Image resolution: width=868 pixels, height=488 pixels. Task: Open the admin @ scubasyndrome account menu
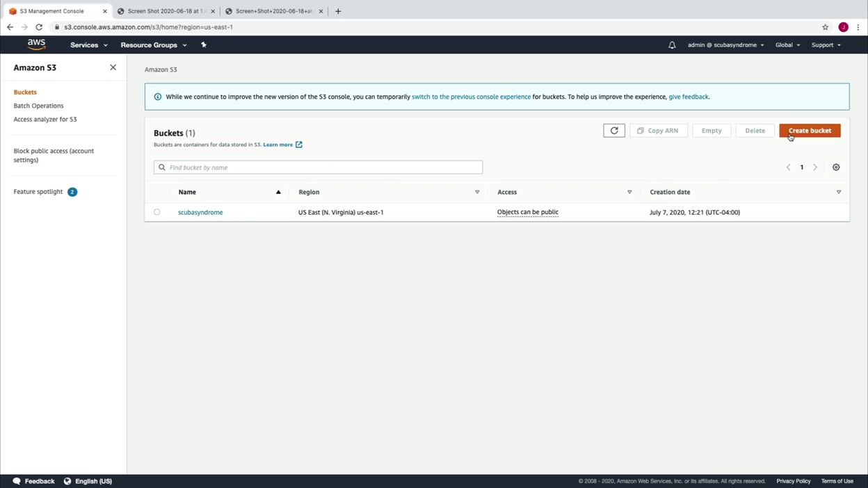(726, 45)
